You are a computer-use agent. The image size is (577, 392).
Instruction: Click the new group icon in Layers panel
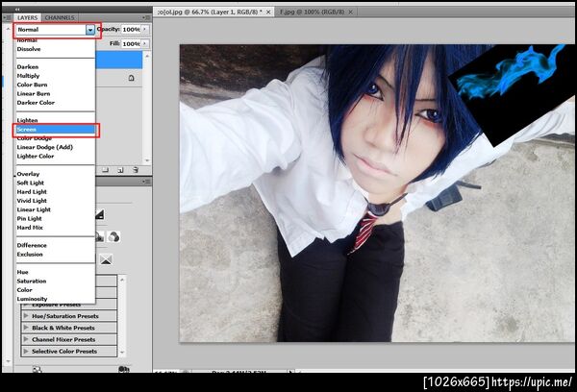tap(106, 170)
